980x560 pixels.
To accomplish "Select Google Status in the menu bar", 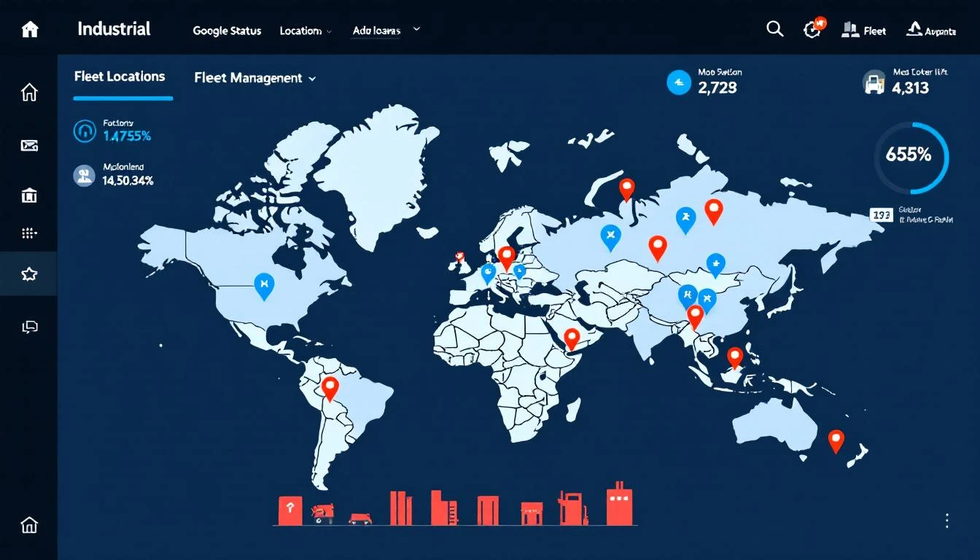I will click(x=227, y=31).
